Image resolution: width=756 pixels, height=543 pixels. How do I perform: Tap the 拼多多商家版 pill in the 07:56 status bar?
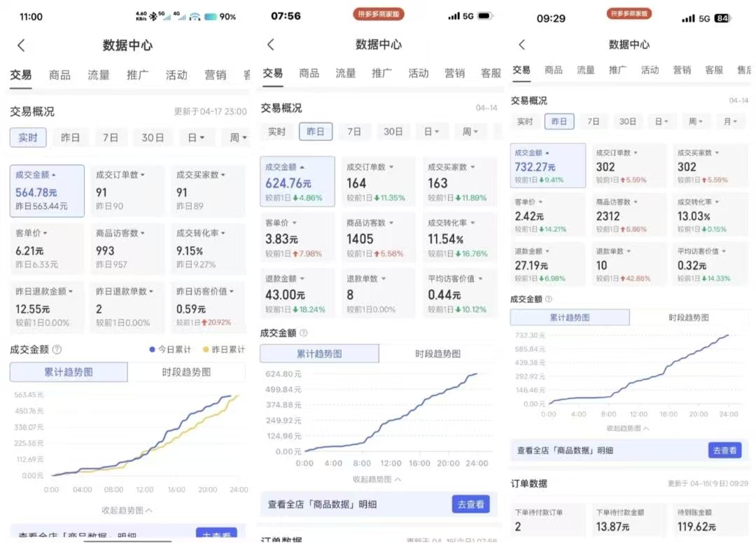(379, 14)
